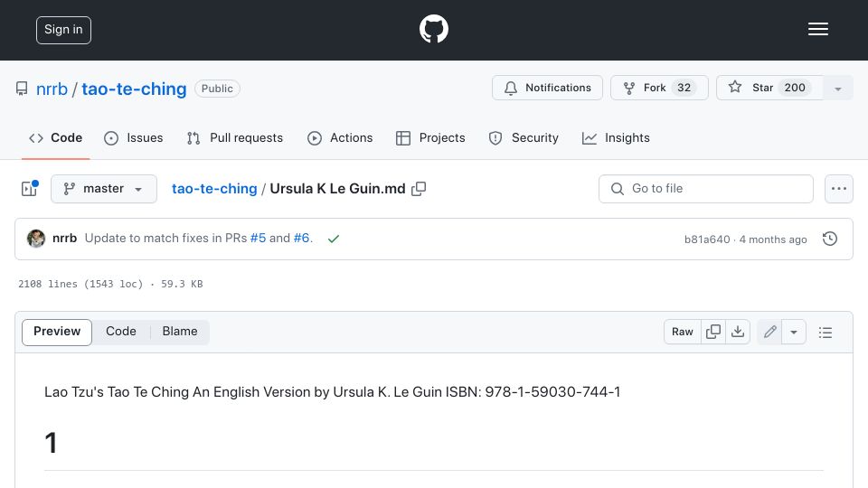Click the Notifications bell button

(547, 88)
